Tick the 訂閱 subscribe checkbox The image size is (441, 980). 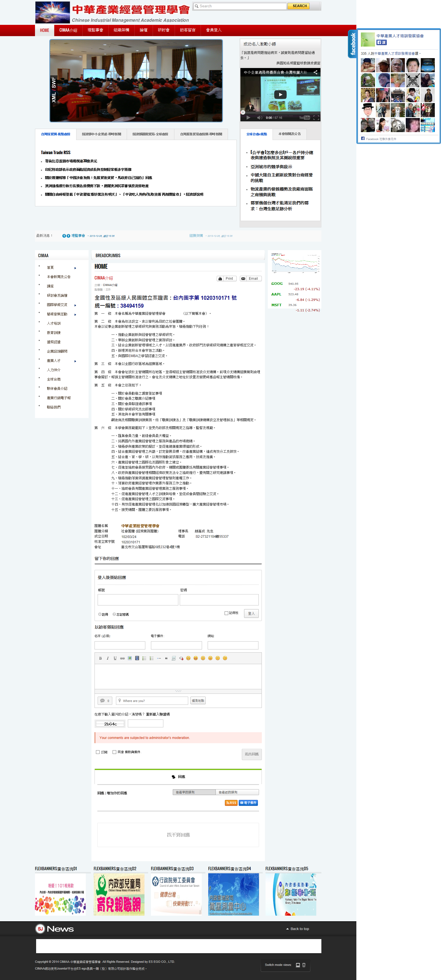[98, 752]
